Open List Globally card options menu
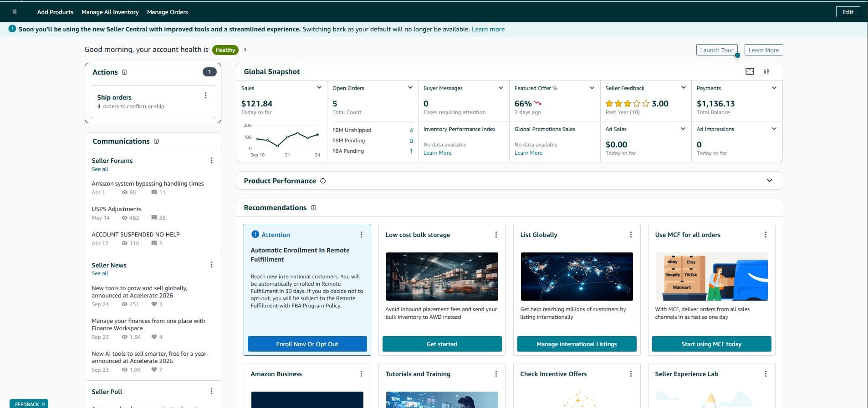Screen dimensions: 868x408 pos(631,235)
